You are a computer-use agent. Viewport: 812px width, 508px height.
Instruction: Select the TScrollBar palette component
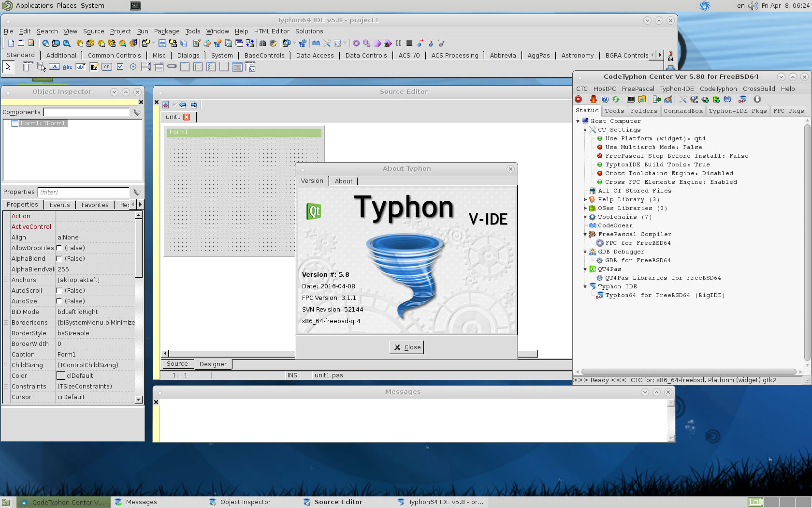point(172,67)
